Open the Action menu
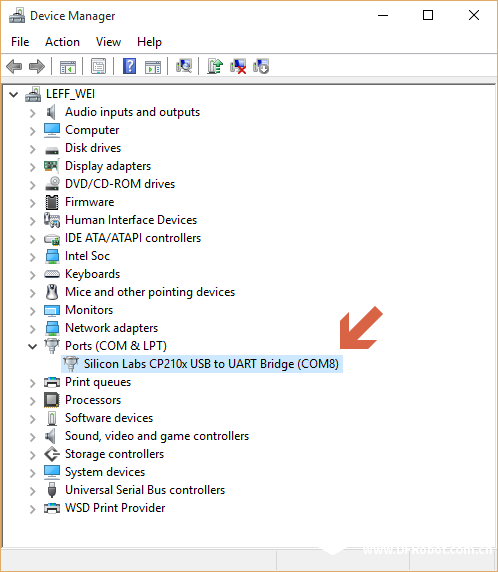This screenshot has width=498, height=572. (x=62, y=42)
